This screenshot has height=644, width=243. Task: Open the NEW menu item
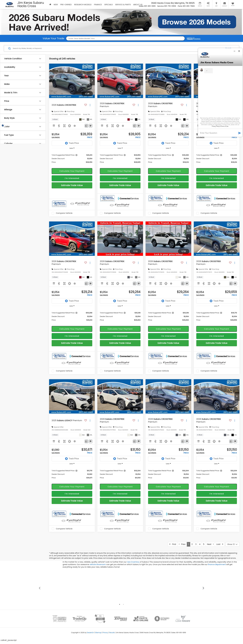coord(56,5)
